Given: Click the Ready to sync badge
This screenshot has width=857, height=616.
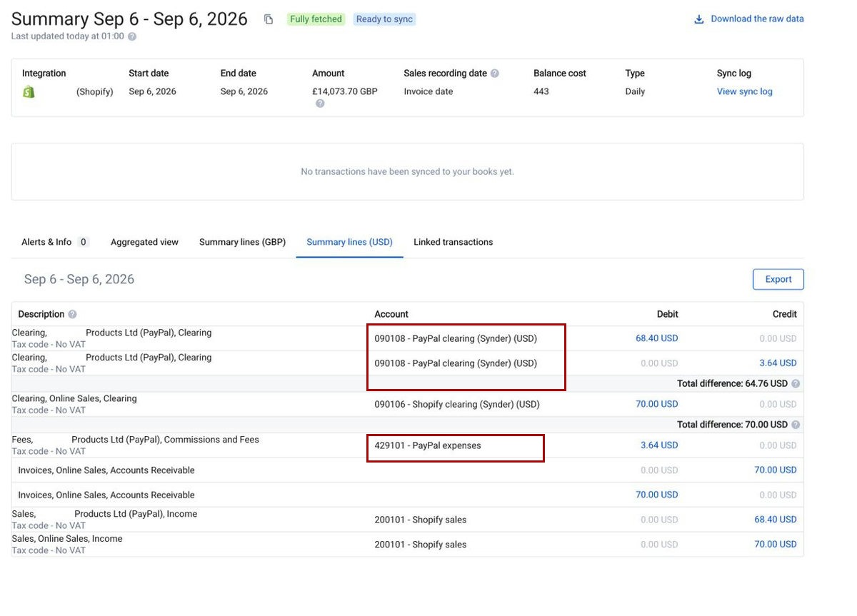Looking at the screenshot, I should pos(384,19).
